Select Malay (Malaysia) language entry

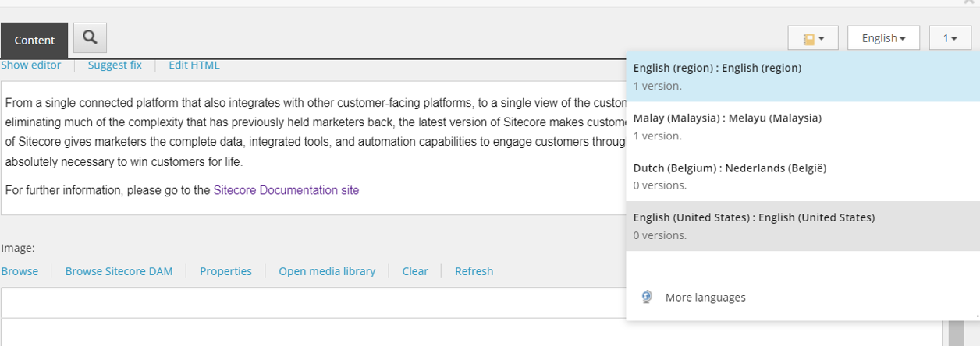point(802,126)
